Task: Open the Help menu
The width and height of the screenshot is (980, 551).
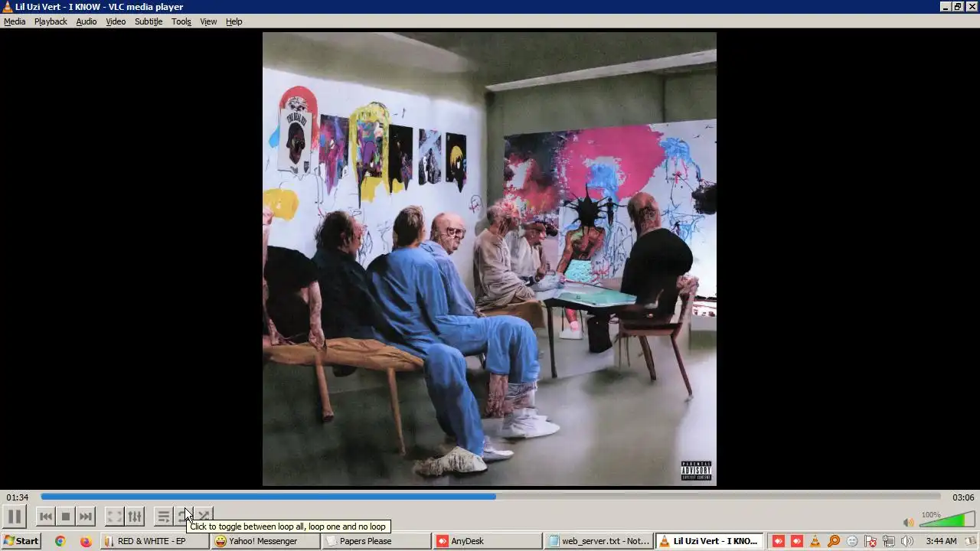Action: pos(234,21)
